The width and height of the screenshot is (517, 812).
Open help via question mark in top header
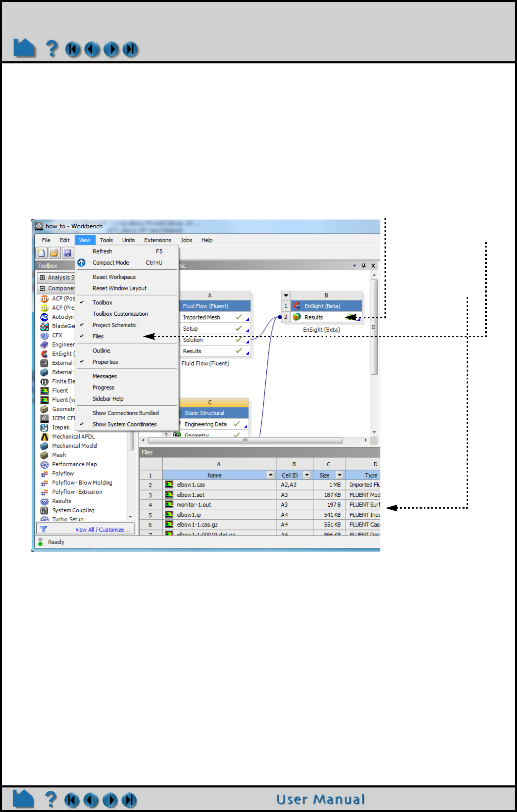(x=52, y=48)
